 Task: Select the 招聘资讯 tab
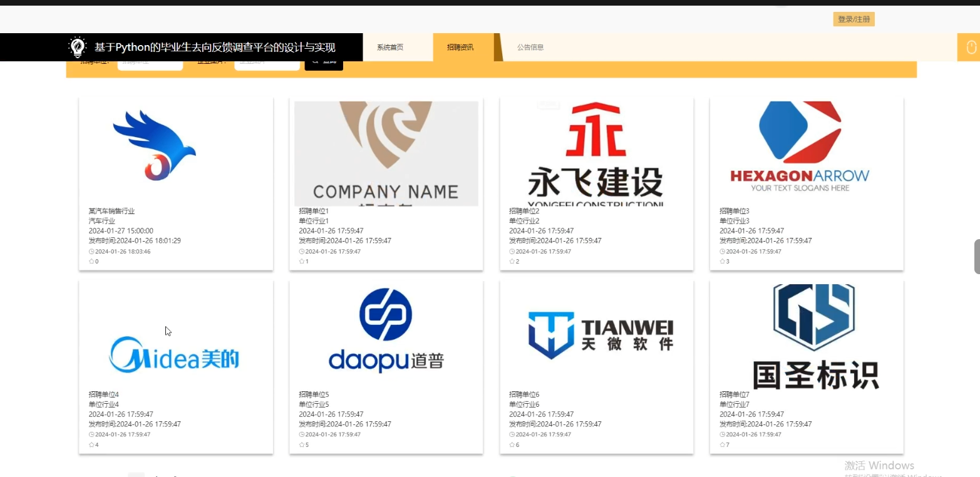click(459, 46)
